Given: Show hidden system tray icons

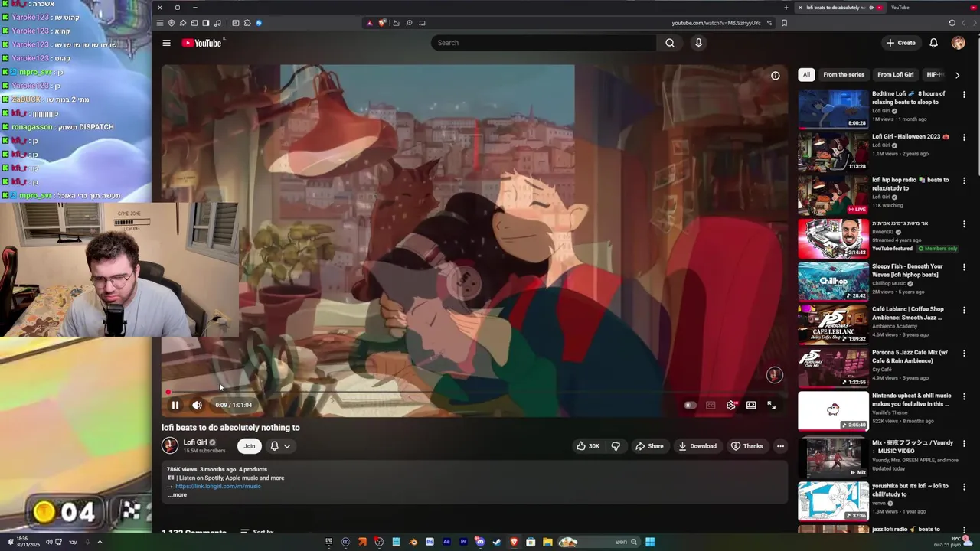Looking at the screenshot, I should tap(99, 542).
